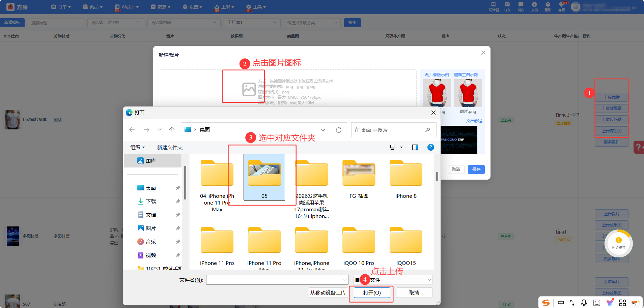Viewport: 644px width, 308px height.
Task: Select the iQOO 10 Pro folder
Action: 359,246
